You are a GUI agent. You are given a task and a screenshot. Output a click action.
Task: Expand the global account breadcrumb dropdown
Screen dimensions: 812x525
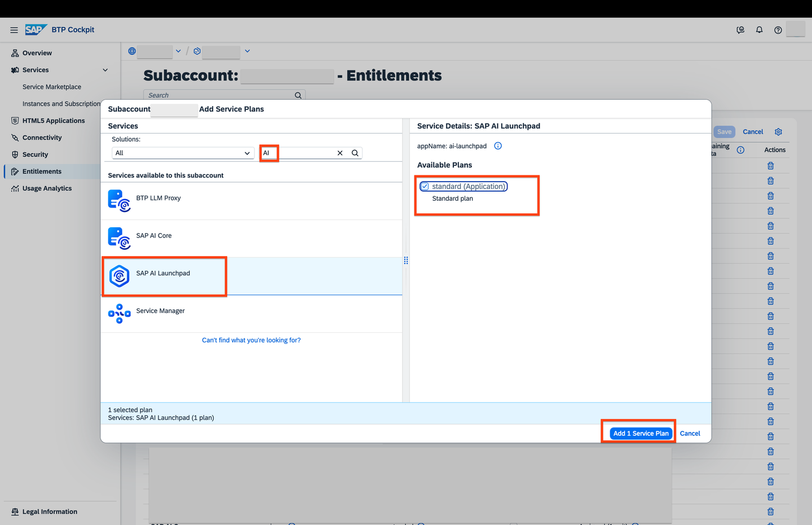178,51
